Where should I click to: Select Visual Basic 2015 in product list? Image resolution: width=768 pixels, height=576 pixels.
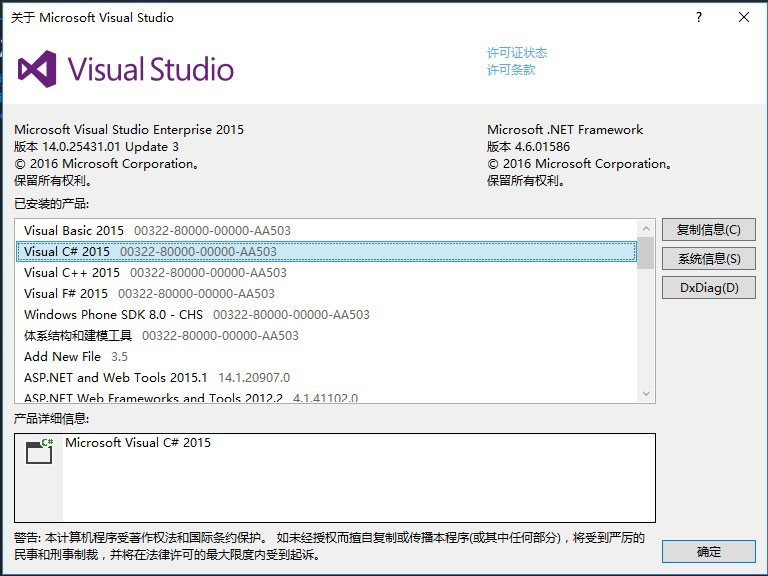pyautogui.click(x=74, y=231)
